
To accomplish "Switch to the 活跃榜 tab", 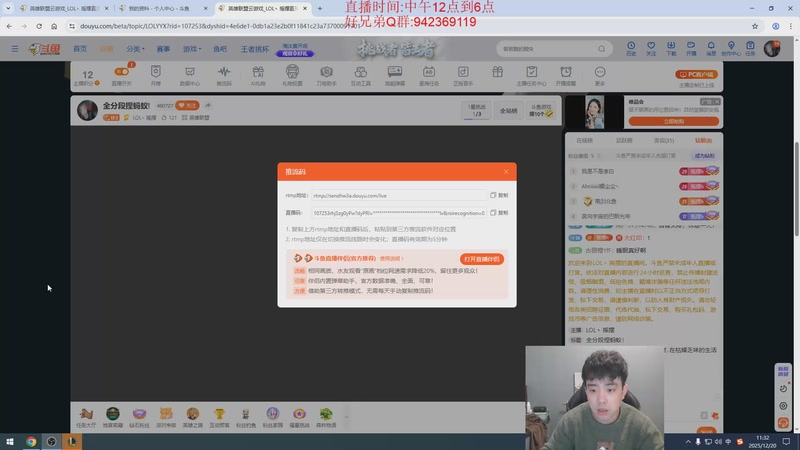I will (x=624, y=140).
